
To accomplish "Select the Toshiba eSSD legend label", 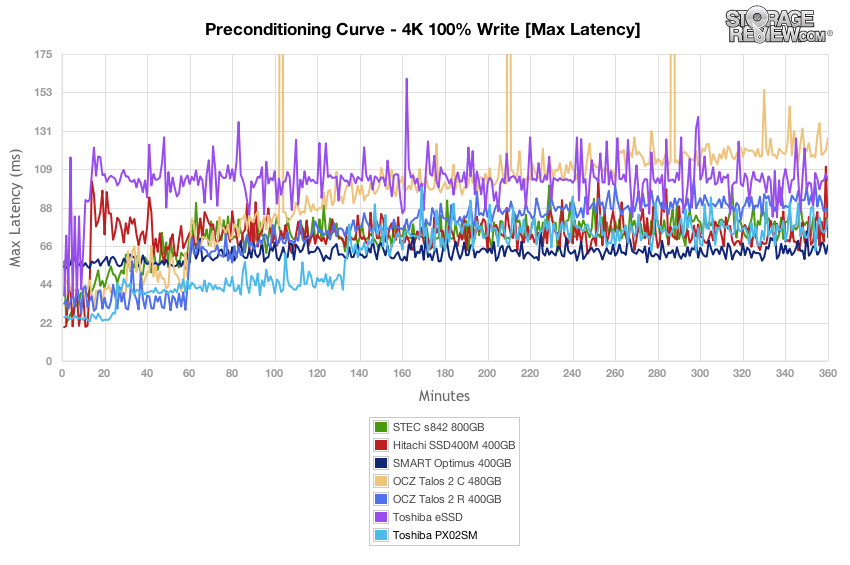I will pyautogui.click(x=427, y=517).
